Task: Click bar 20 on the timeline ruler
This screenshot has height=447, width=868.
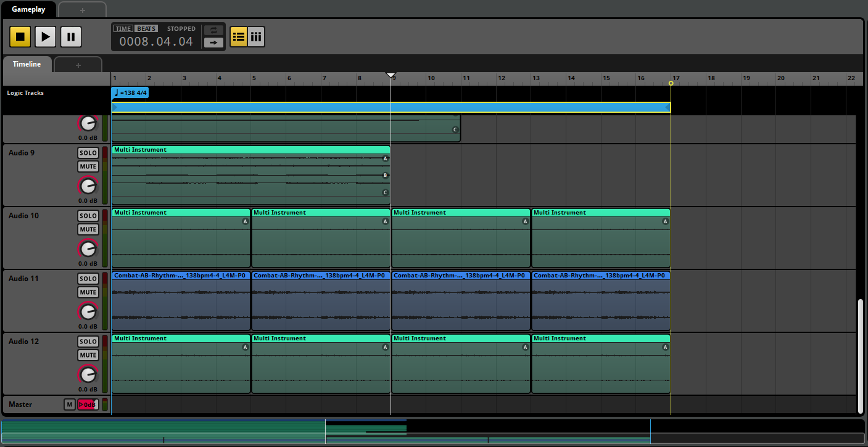Action: tap(780, 78)
